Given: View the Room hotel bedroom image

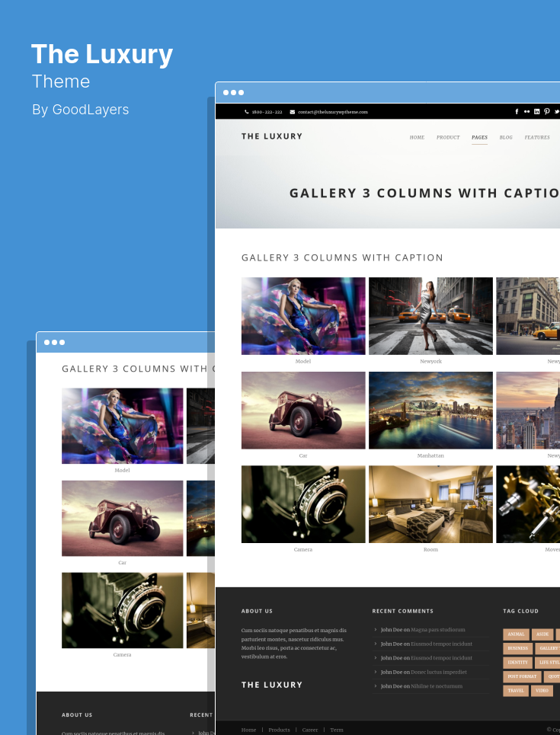Looking at the screenshot, I should point(430,504).
